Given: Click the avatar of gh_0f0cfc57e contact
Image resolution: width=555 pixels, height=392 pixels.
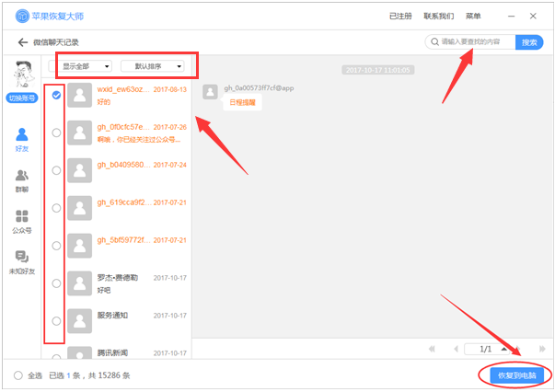Looking at the screenshot, I should coord(80,133).
